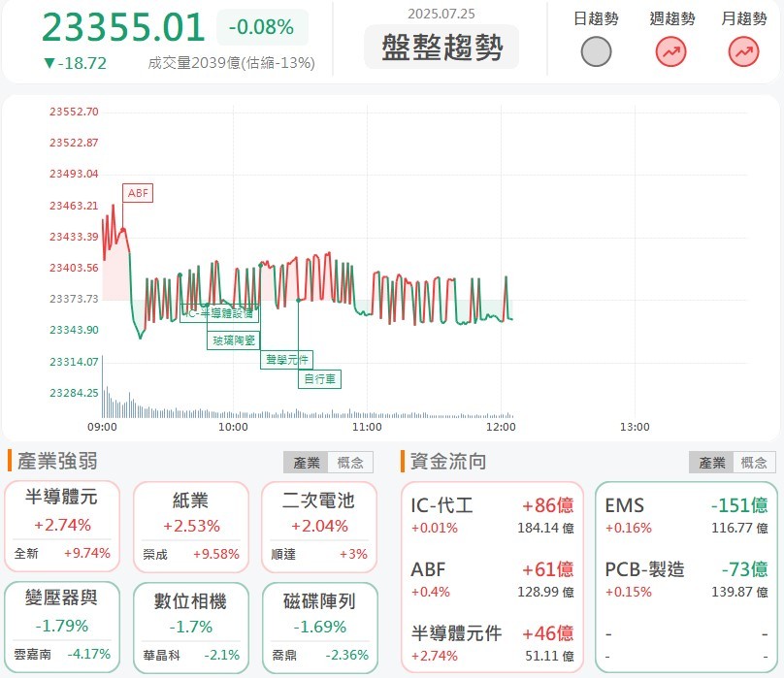
Task: Select the 產業 tab in 產業強弱 section
Action: pos(306,463)
